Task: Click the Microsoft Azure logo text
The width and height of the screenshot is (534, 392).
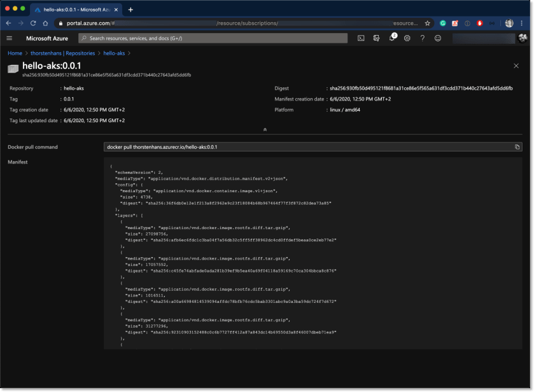Action: click(x=47, y=38)
